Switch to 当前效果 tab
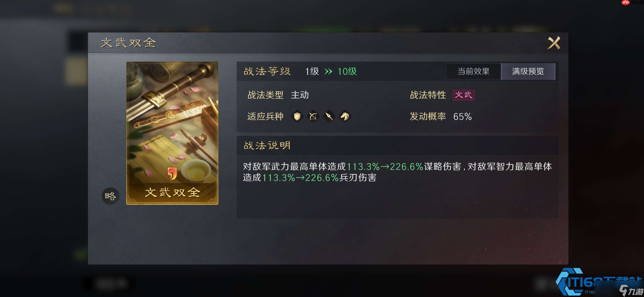 (x=474, y=71)
